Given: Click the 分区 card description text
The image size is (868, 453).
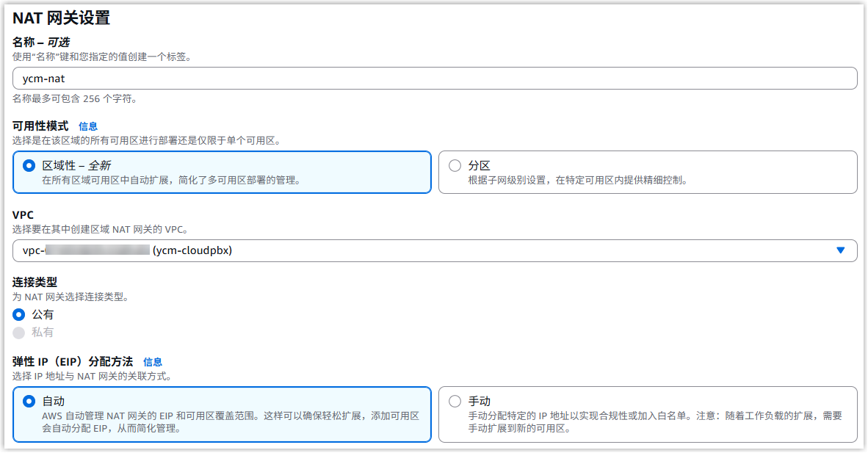Looking at the screenshot, I should click(577, 180).
